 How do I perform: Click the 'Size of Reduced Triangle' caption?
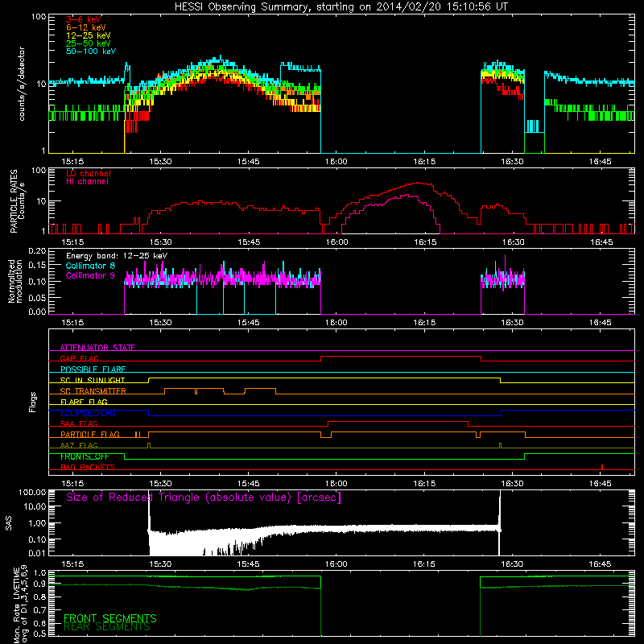(204, 497)
